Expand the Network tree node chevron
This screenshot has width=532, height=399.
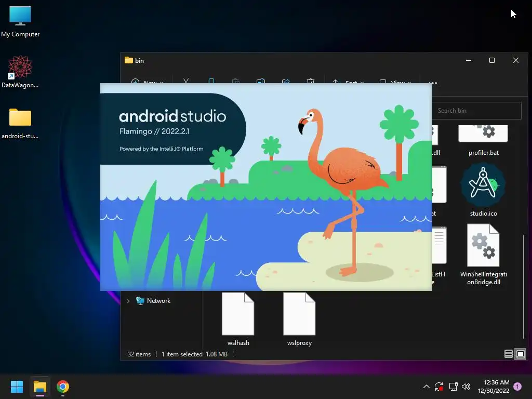(x=128, y=301)
